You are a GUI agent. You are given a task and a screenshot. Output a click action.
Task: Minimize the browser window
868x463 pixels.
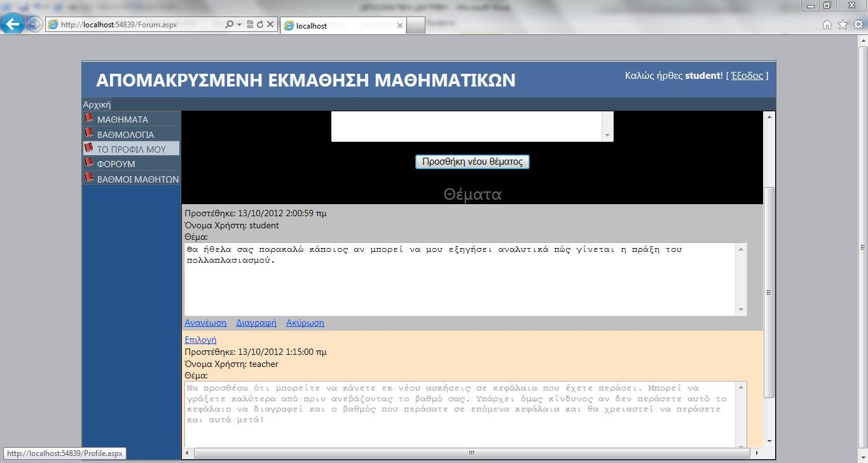[811, 5]
